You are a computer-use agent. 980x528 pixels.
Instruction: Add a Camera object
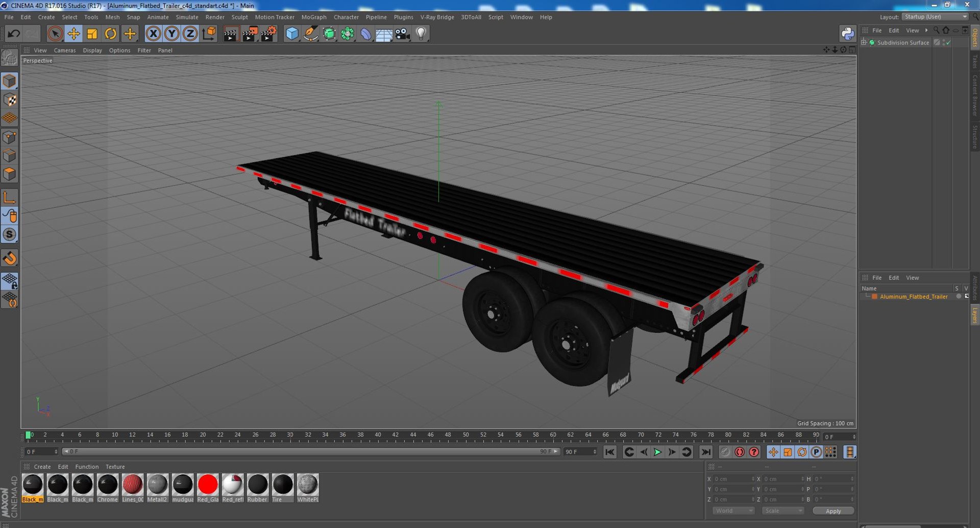pyautogui.click(x=402, y=34)
